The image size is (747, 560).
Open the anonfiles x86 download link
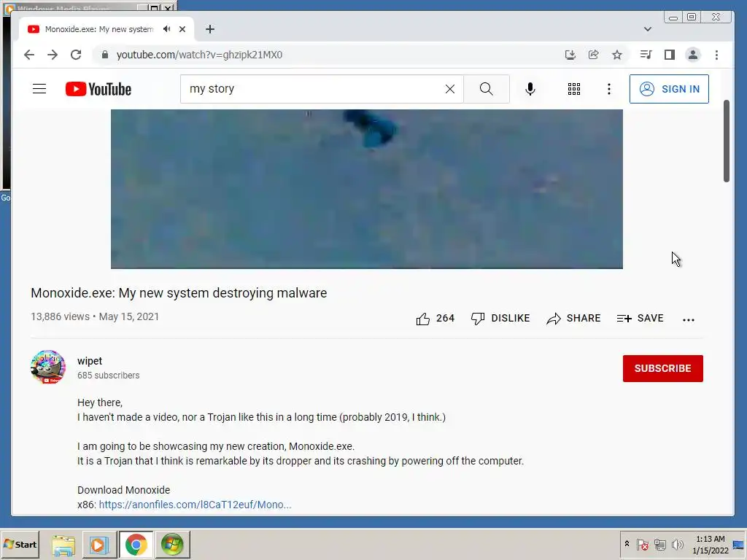(x=195, y=505)
